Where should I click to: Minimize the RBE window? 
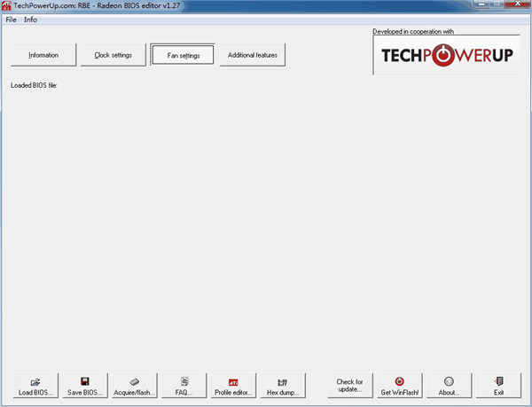[x=481, y=4]
